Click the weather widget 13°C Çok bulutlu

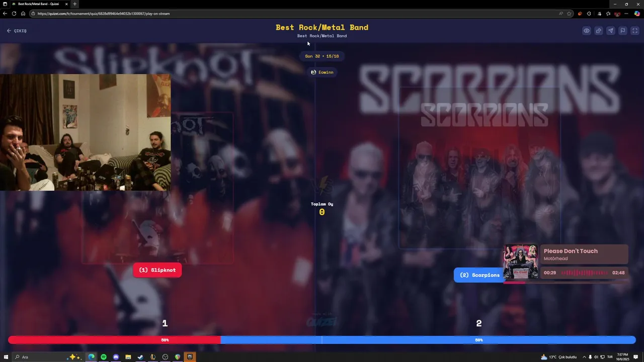pos(559,357)
